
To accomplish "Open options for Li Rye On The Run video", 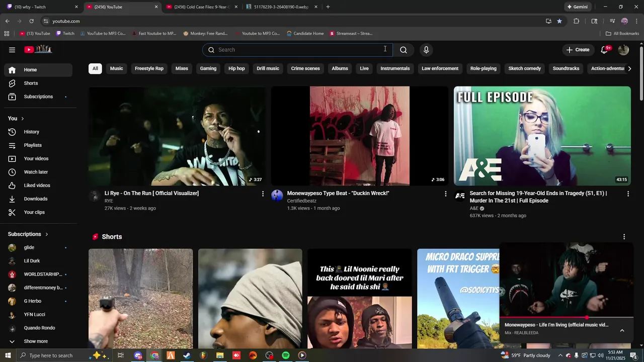I will [263, 194].
